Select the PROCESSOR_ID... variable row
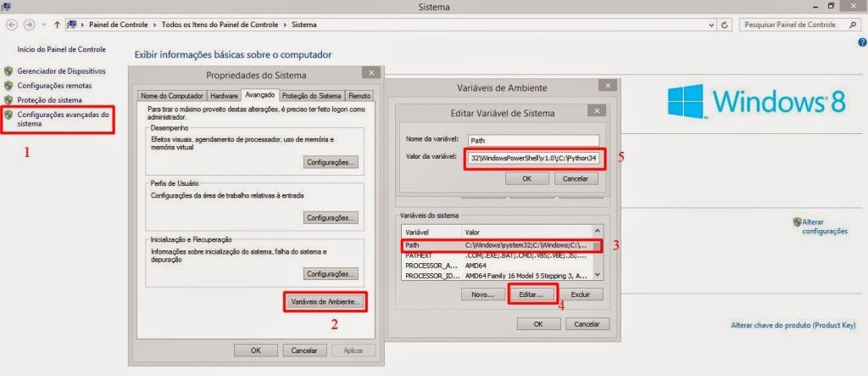 [x=498, y=276]
